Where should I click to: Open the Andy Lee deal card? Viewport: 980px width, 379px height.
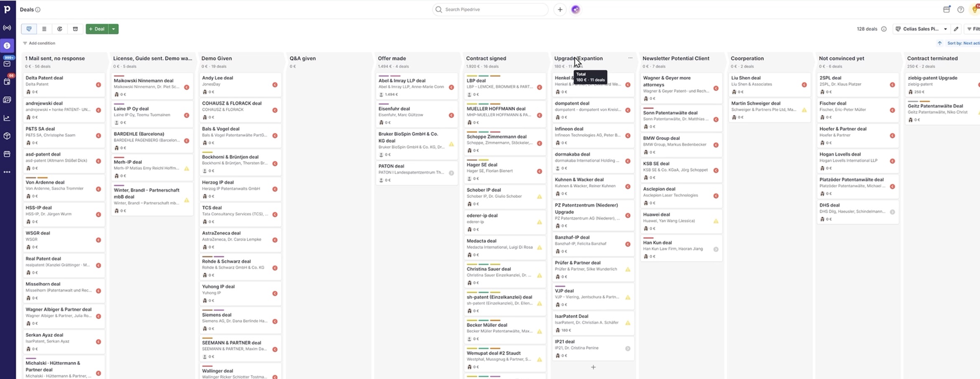click(x=240, y=84)
